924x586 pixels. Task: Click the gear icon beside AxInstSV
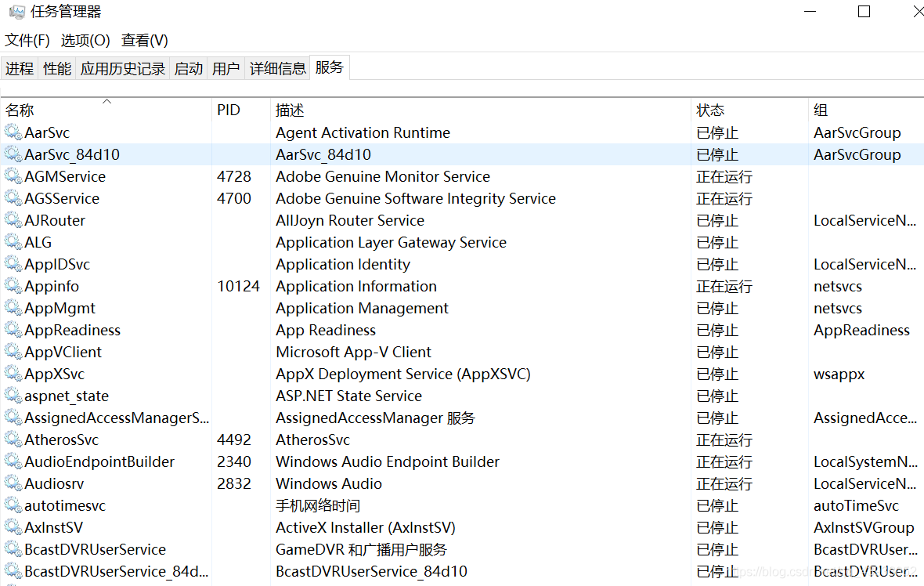[13, 527]
